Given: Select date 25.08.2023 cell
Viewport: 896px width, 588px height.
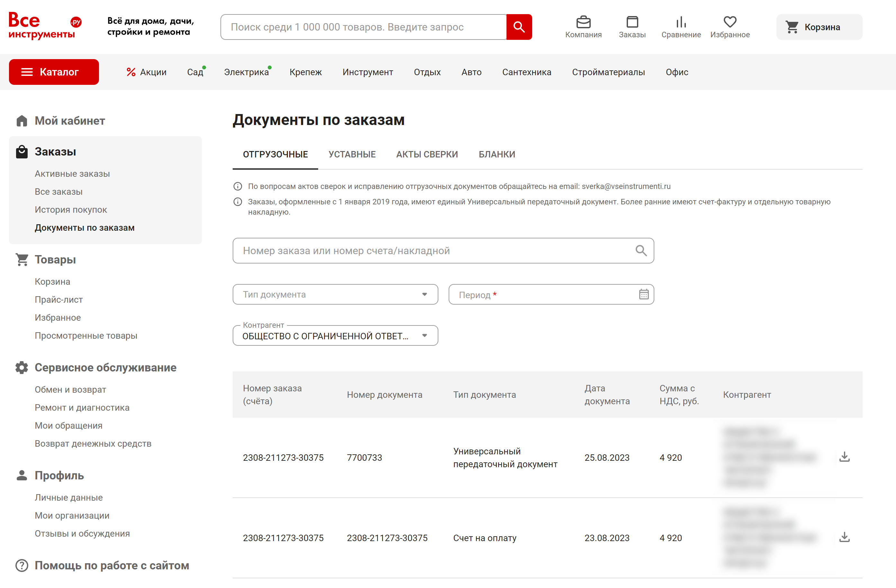Looking at the screenshot, I should tap(607, 458).
